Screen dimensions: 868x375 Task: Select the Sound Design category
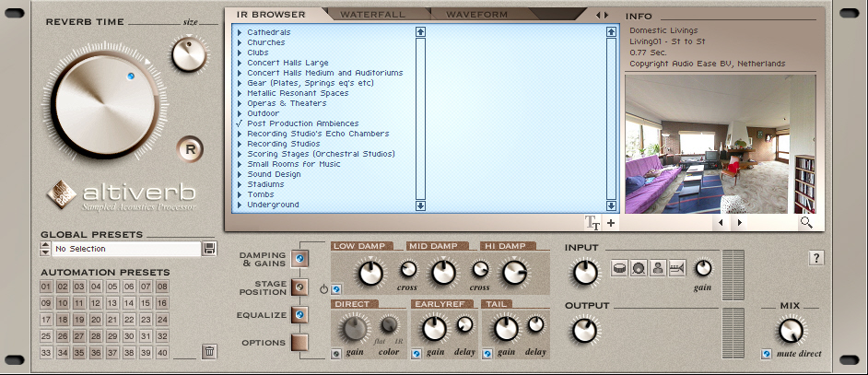[274, 174]
